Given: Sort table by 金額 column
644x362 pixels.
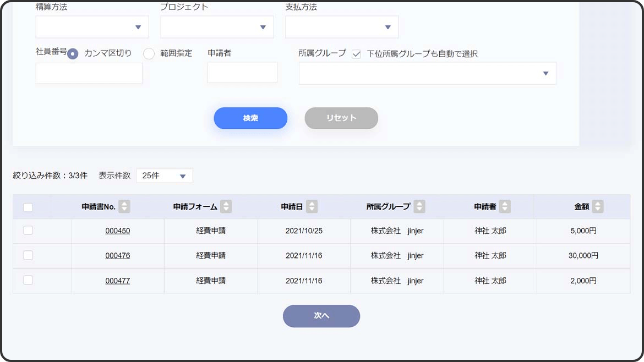Looking at the screenshot, I should tap(598, 207).
